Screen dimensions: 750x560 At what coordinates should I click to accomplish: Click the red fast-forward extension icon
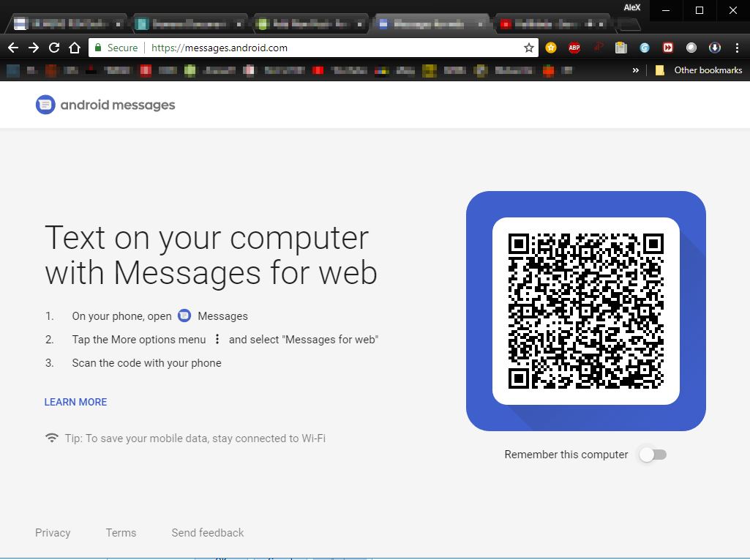click(x=668, y=48)
